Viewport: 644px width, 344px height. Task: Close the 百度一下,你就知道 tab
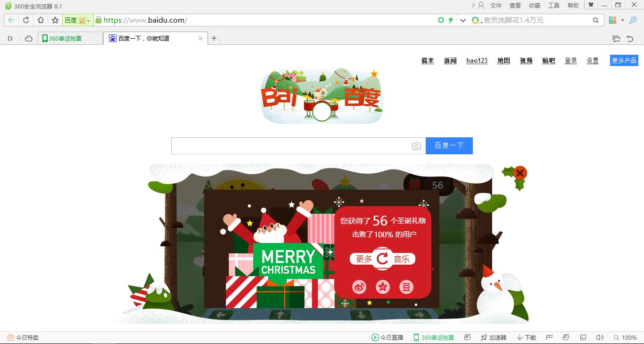pyautogui.click(x=200, y=39)
